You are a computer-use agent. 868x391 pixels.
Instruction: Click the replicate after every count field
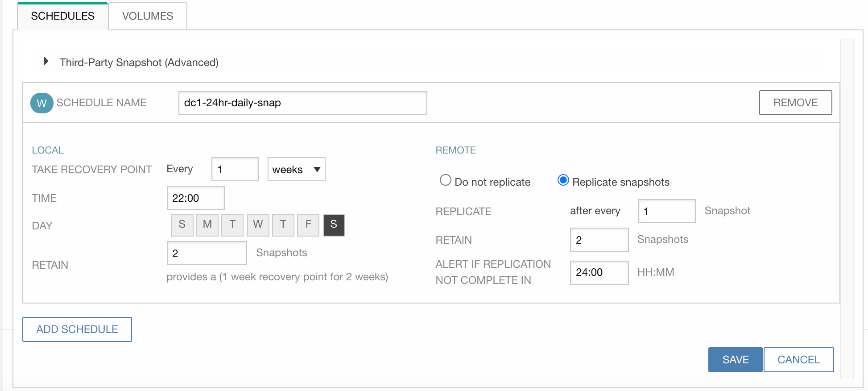pyautogui.click(x=666, y=211)
